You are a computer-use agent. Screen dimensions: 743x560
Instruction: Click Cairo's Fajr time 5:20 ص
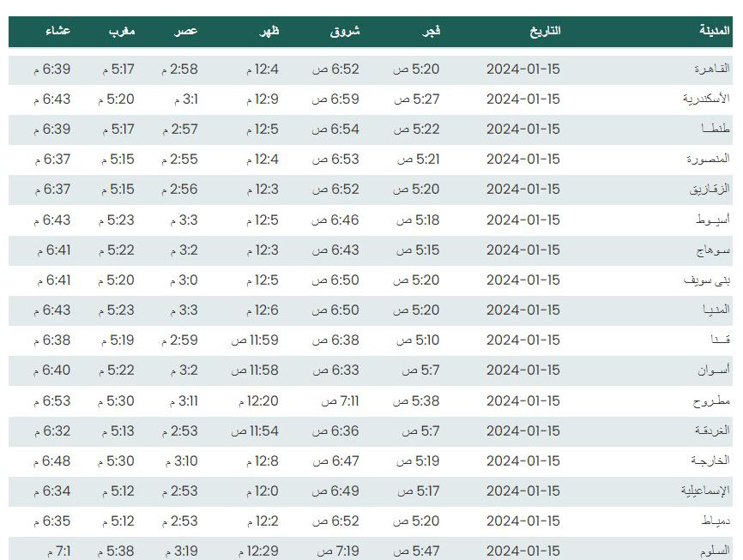click(416, 69)
